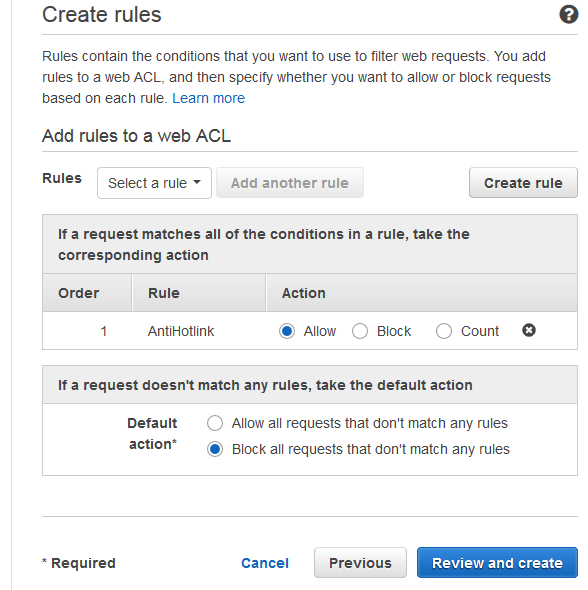Follow the Learn more link
The height and width of the screenshot is (590, 588).
[208, 98]
